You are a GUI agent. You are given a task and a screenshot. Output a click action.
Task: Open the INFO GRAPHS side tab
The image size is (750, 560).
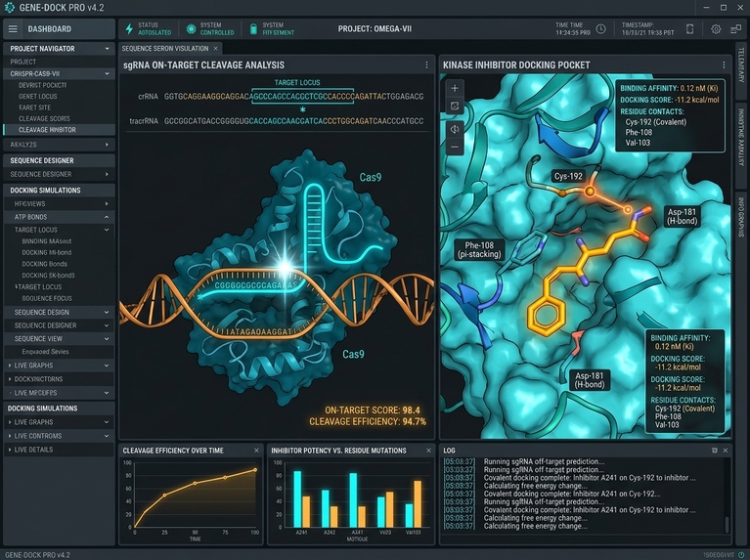(x=741, y=217)
